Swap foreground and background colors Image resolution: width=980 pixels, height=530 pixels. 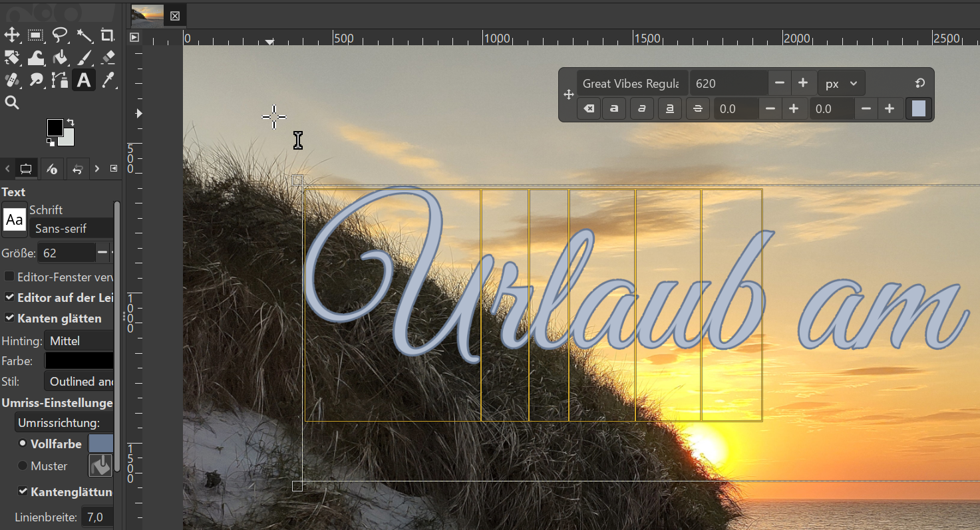70,122
